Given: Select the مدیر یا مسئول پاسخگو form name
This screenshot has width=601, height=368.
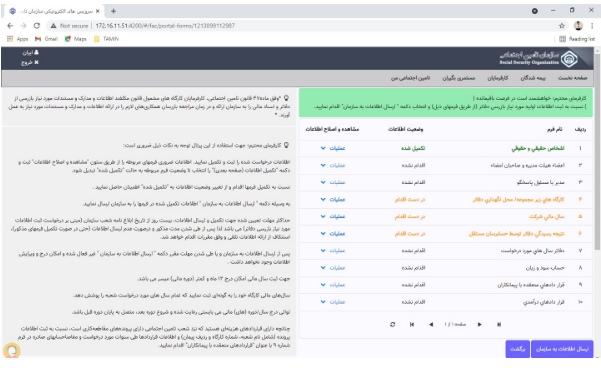Looking at the screenshot, I should coord(540,182).
